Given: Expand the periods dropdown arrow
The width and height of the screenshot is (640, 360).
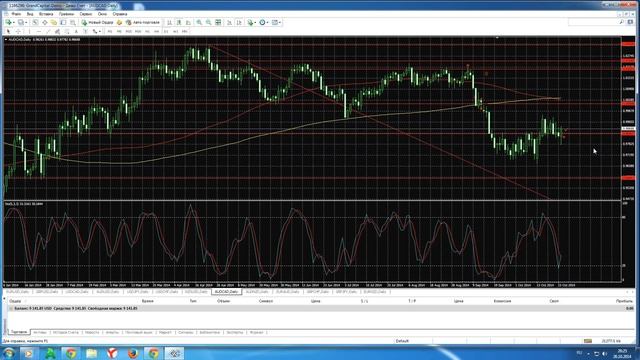Looking at the screenshot, I should (x=267, y=22).
